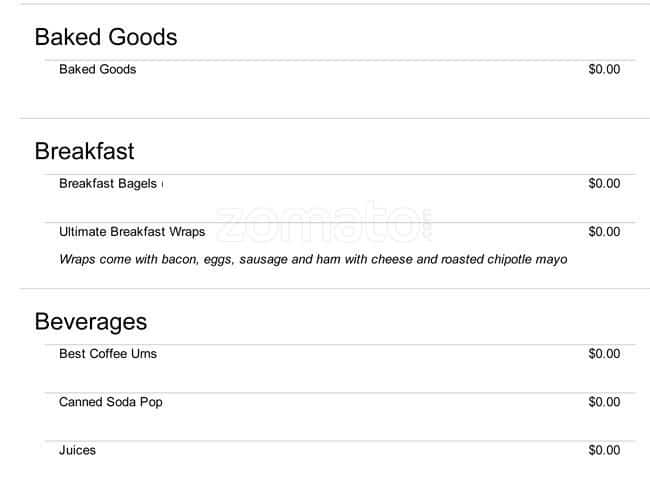Screen dimensions: 650x482
Task: Click the Juices $0.00 price
Action: (604, 451)
